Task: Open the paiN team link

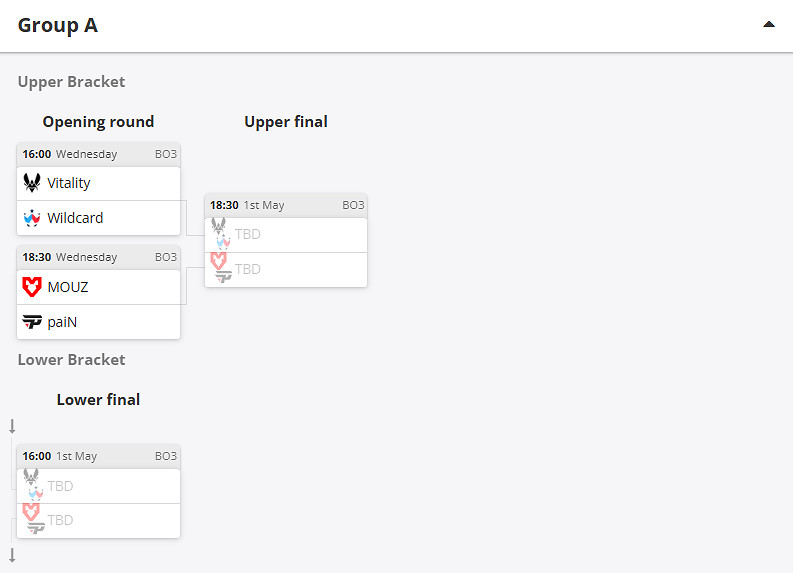Action: tap(62, 322)
